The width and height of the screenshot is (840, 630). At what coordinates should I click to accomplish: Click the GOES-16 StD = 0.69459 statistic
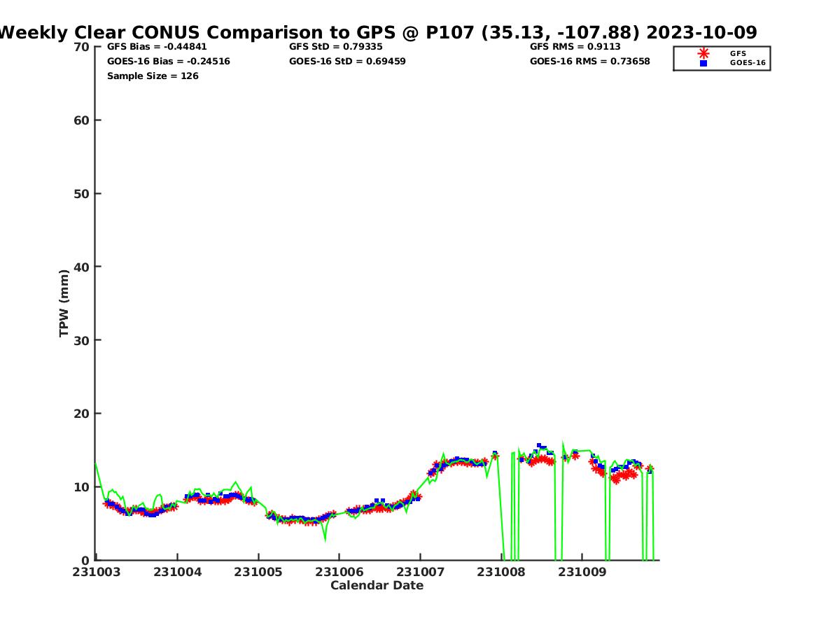pos(347,62)
